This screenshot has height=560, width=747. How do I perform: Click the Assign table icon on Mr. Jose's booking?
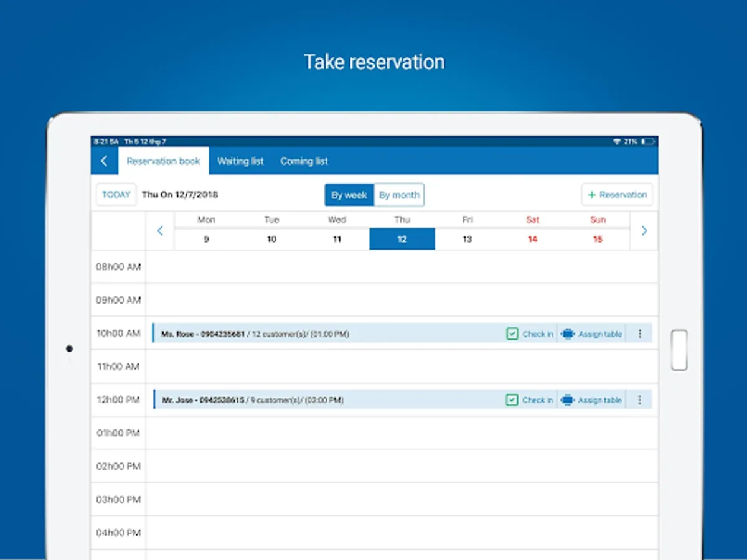point(567,400)
